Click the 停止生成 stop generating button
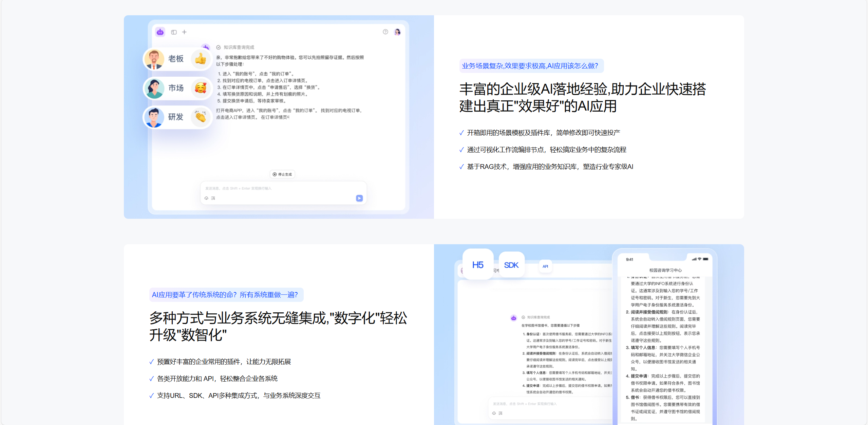 [282, 174]
